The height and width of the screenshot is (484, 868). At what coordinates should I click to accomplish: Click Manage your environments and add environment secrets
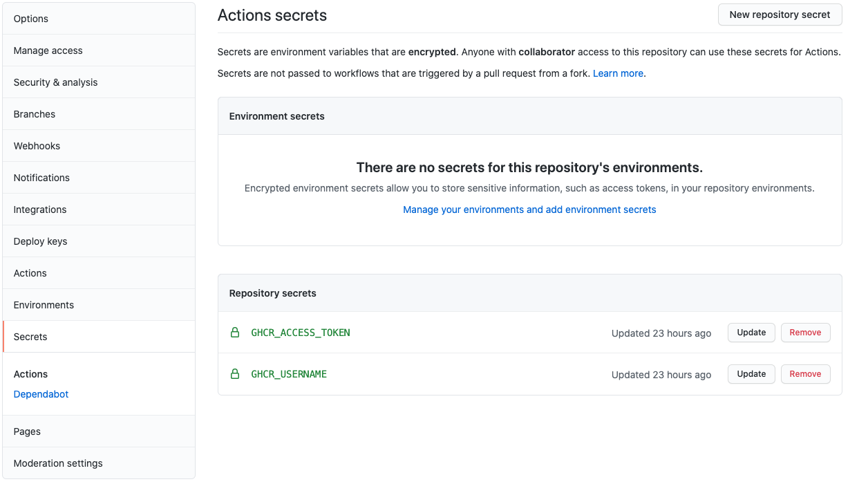(x=529, y=210)
